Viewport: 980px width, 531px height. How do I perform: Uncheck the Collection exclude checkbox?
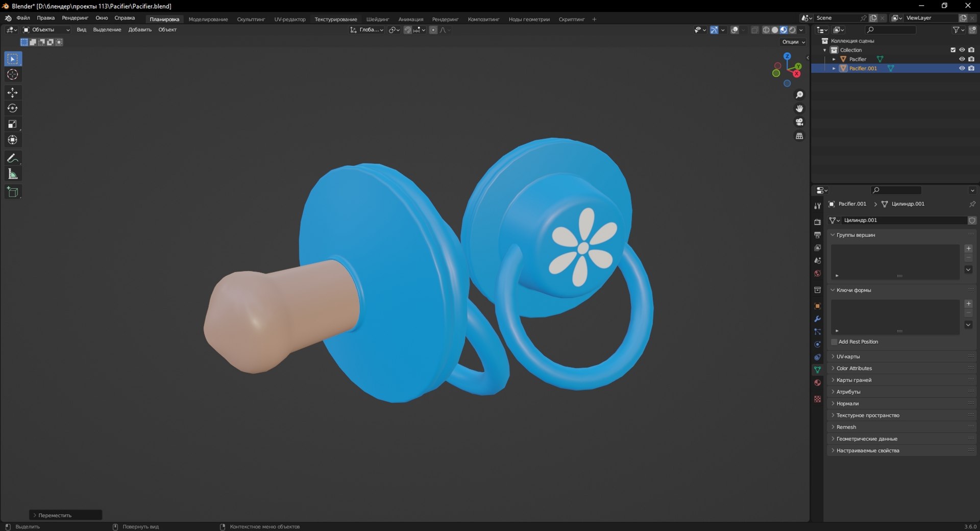952,50
